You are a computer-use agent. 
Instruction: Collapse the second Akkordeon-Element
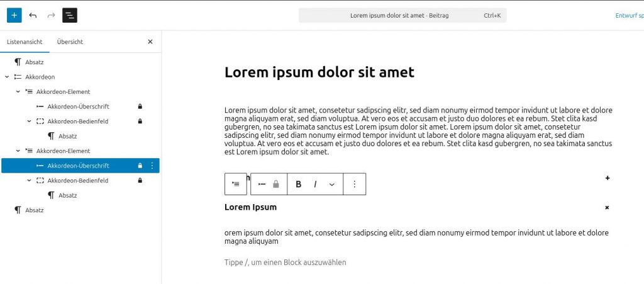(18, 151)
